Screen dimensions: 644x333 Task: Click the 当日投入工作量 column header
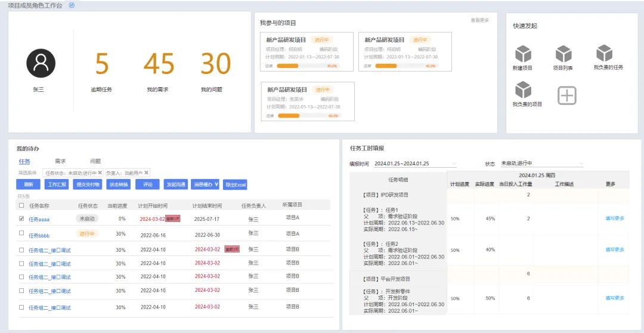point(515,184)
